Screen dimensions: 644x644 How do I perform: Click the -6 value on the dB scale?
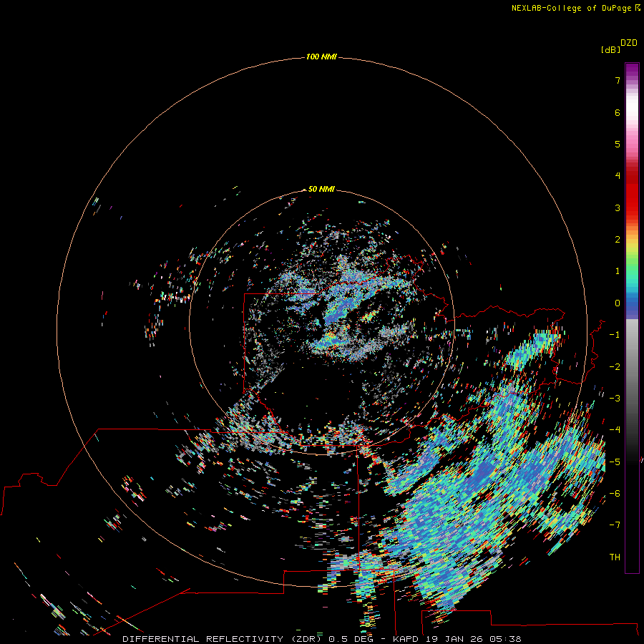(615, 494)
